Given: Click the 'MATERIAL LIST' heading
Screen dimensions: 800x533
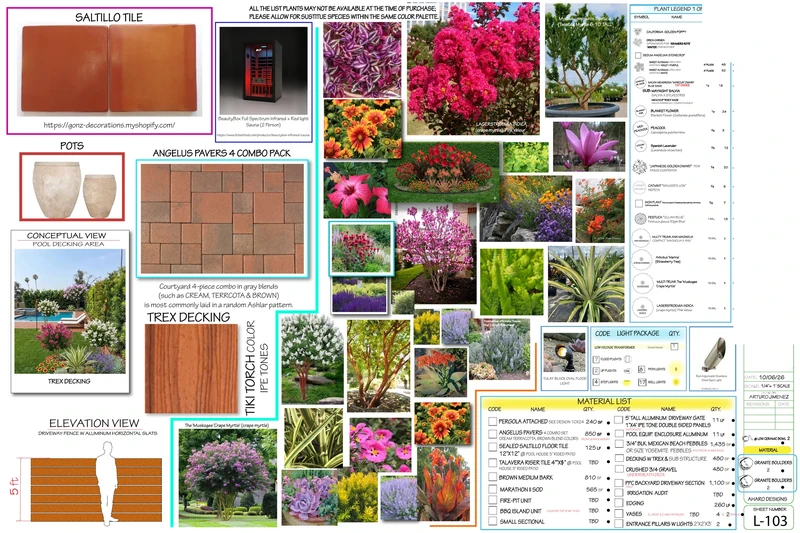Looking at the screenshot, I should 604,401.
